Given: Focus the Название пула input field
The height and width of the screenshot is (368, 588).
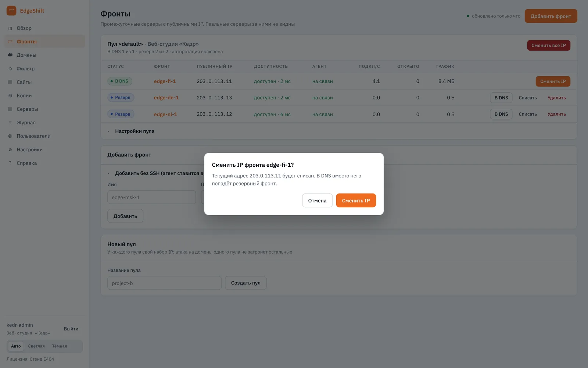Looking at the screenshot, I should point(164,283).
